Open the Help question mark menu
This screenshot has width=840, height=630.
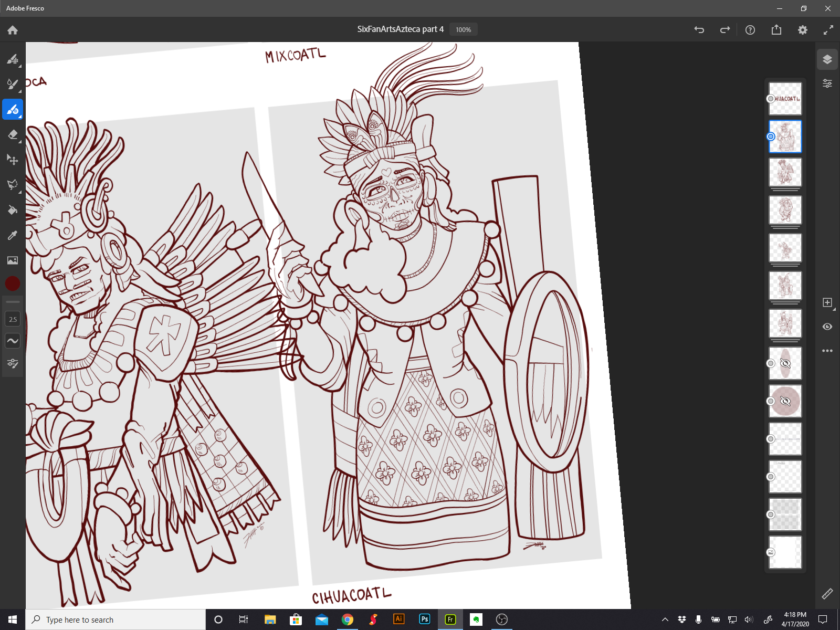(750, 30)
